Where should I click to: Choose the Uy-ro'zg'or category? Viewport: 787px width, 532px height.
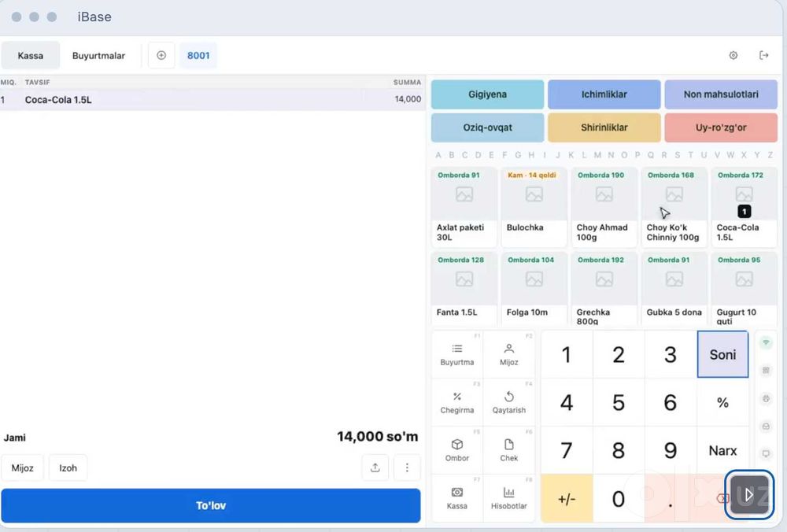(x=721, y=127)
